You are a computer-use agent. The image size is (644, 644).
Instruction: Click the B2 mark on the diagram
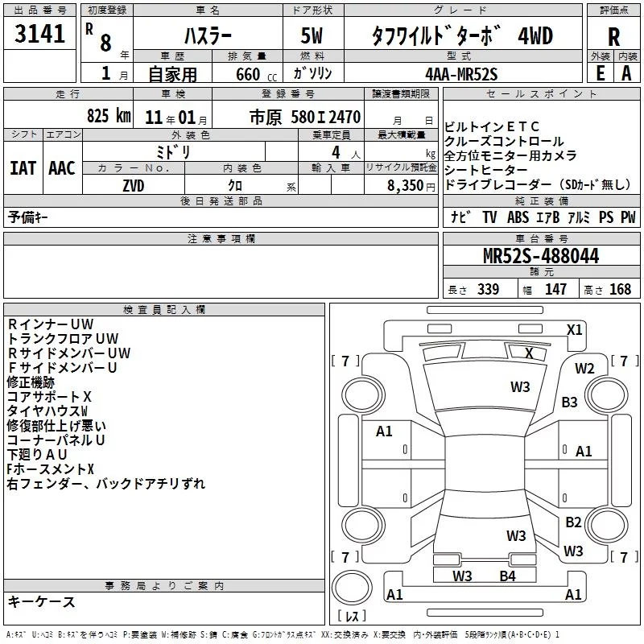(x=573, y=522)
